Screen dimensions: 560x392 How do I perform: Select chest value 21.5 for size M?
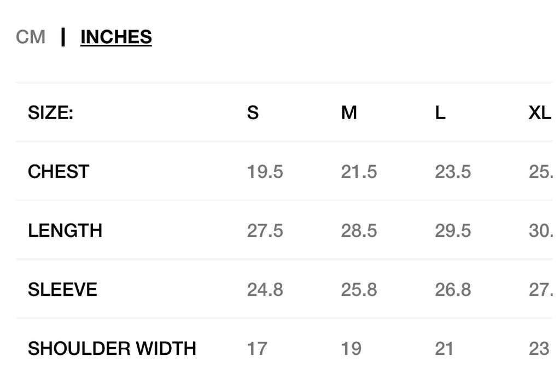[359, 172]
